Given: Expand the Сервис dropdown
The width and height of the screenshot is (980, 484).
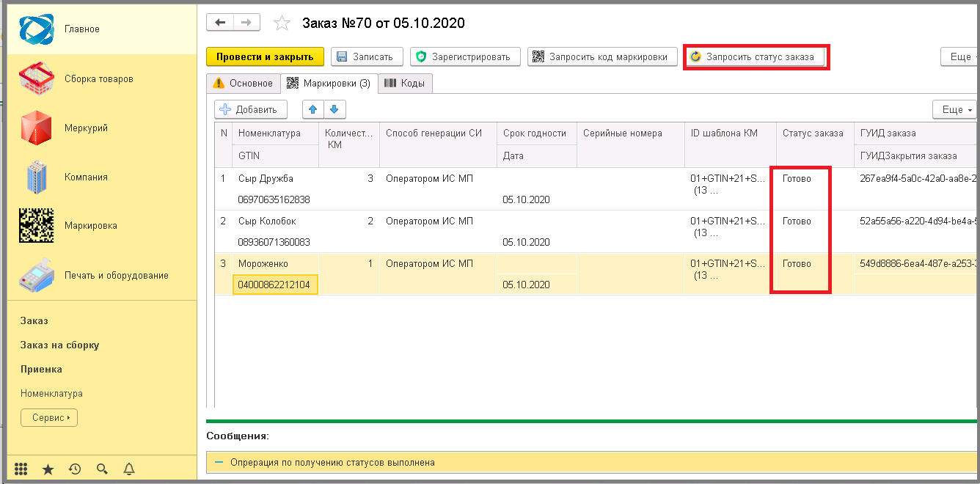Looking at the screenshot, I should click(x=49, y=418).
